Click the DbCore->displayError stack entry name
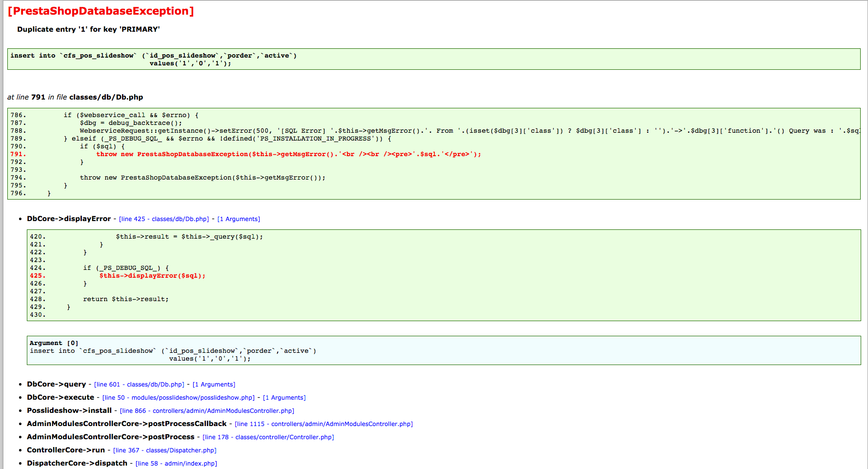Screen dimensions: 868x469 (69, 219)
